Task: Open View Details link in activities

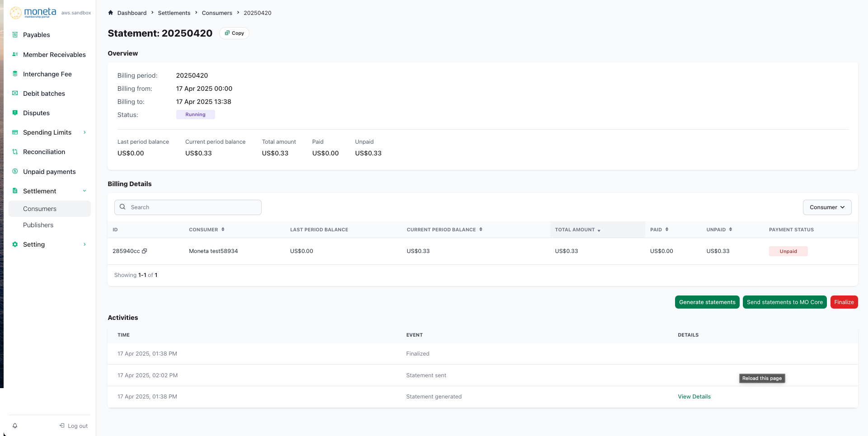Action: click(x=694, y=397)
